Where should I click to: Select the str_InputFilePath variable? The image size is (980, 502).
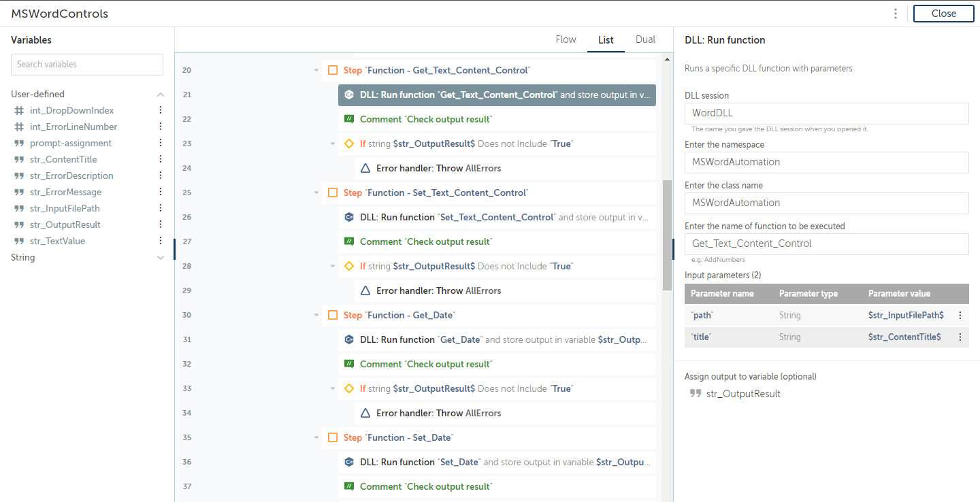click(65, 208)
